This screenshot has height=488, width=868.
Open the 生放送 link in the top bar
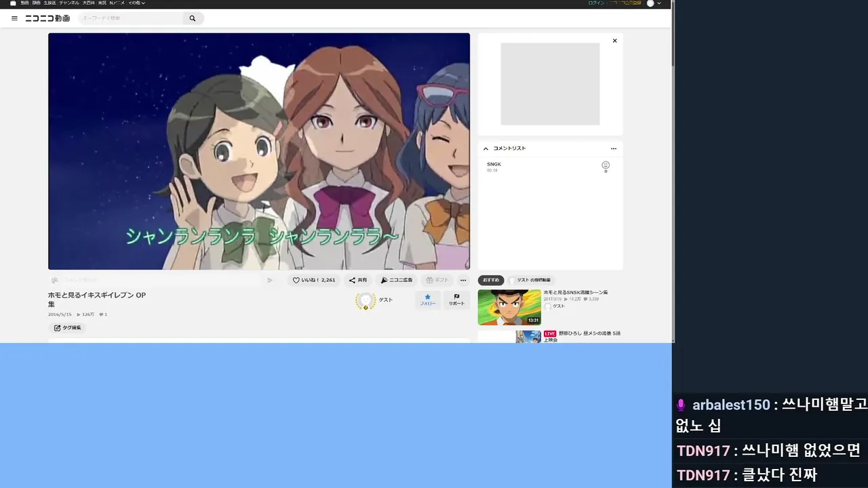pos(50,3)
